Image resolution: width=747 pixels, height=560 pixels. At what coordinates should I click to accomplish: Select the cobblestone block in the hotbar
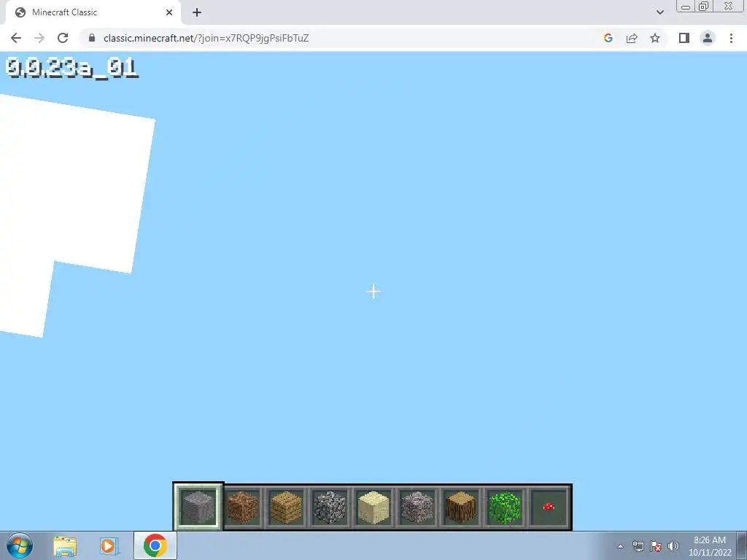click(x=330, y=507)
